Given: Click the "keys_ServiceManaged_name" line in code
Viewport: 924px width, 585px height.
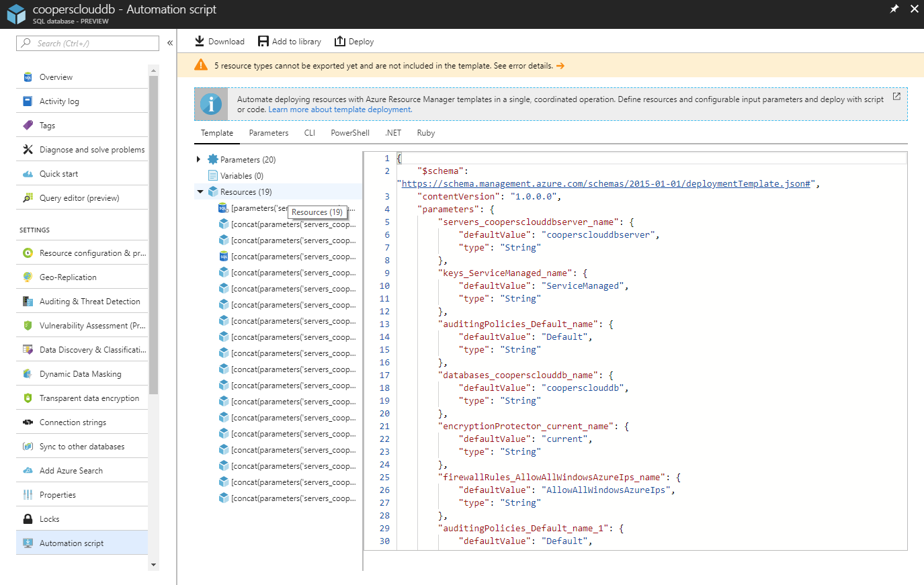Looking at the screenshot, I should coord(513,273).
